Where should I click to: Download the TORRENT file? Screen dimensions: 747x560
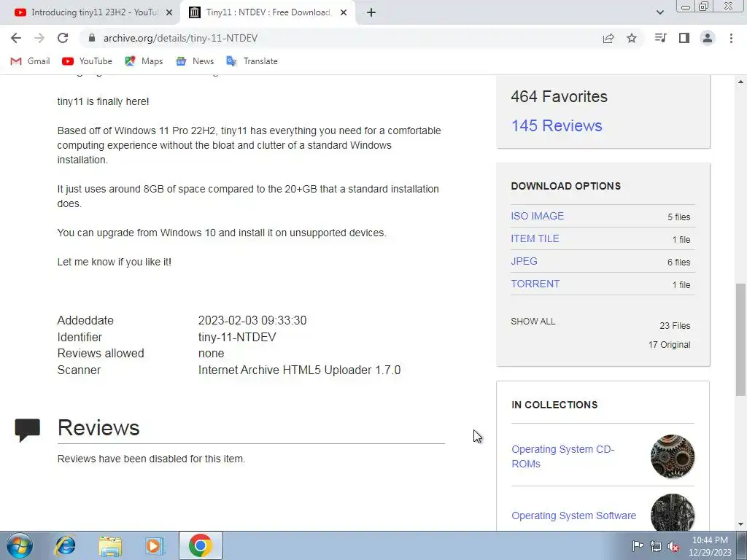coord(535,284)
